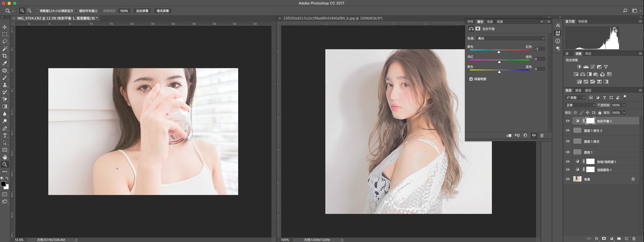
Task: Switch to the 字符 tab
Action: [x=470, y=22]
